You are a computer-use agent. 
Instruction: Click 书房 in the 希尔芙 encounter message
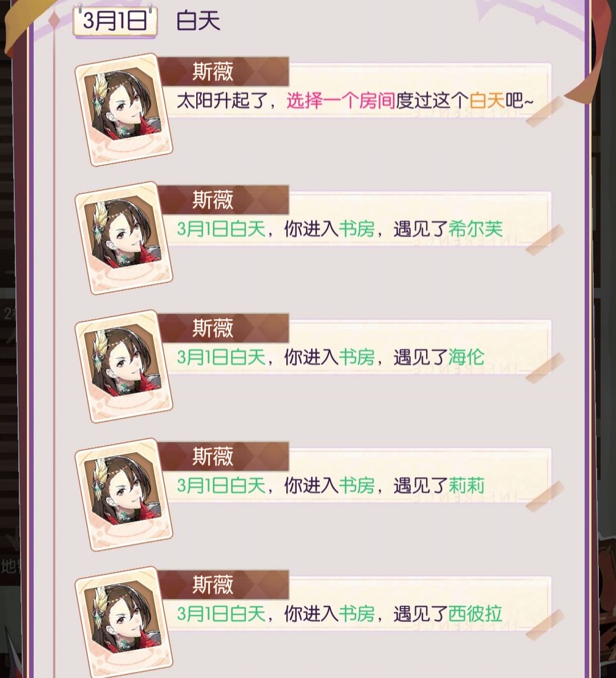coord(356,229)
